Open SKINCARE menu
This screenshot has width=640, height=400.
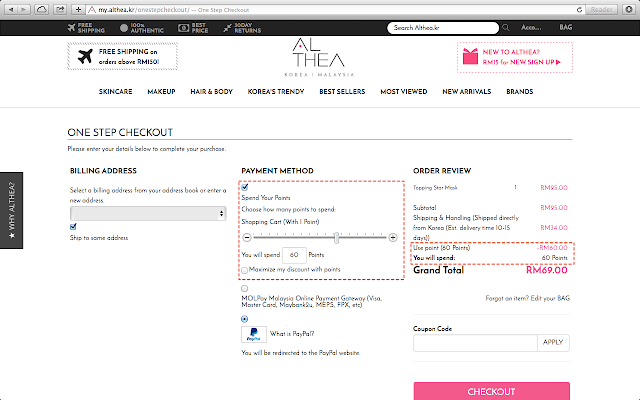point(116,92)
